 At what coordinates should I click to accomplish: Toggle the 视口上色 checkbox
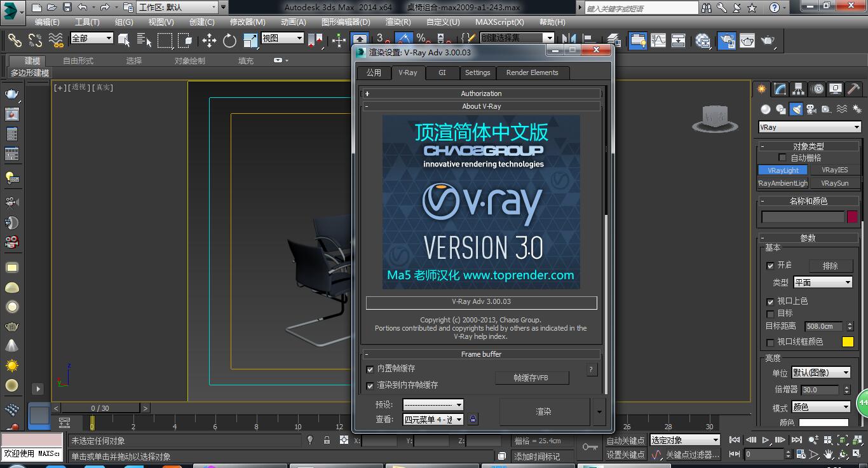770,301
